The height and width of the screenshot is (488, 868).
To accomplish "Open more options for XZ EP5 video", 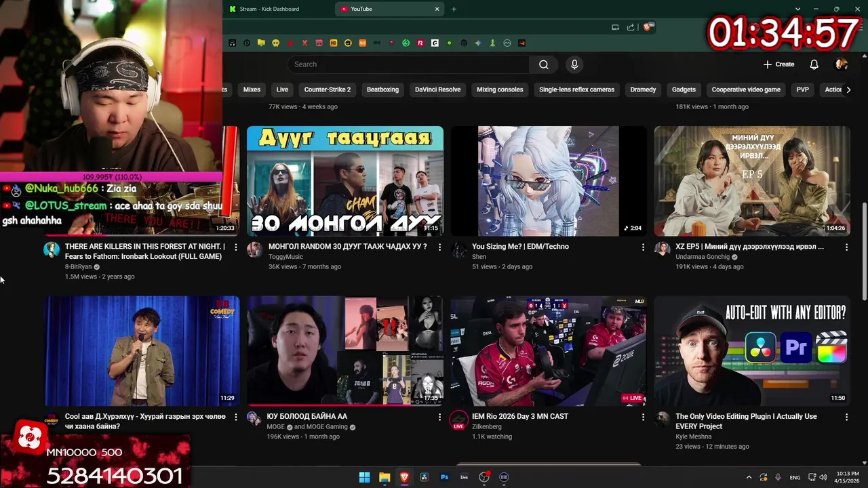I will coord(846,247).
